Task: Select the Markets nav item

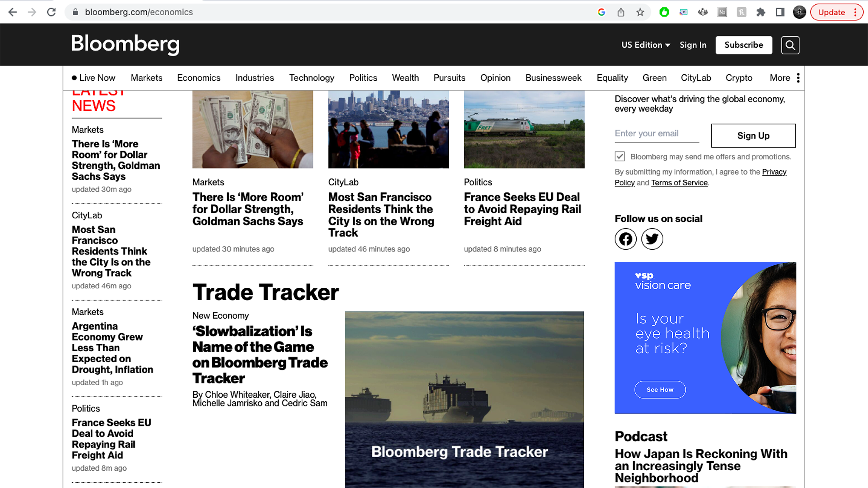Action: click(147, 78)
